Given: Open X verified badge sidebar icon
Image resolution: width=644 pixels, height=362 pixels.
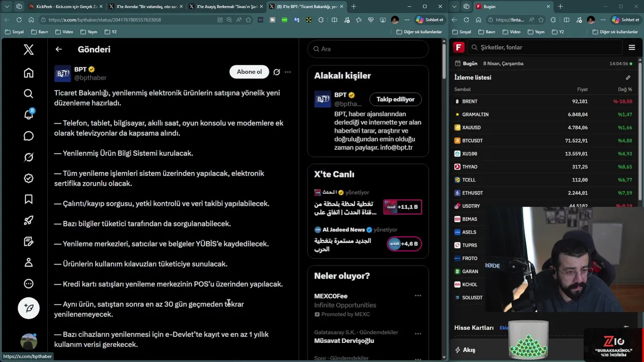Looking at the screenshot, I should [x=29, y=178].
